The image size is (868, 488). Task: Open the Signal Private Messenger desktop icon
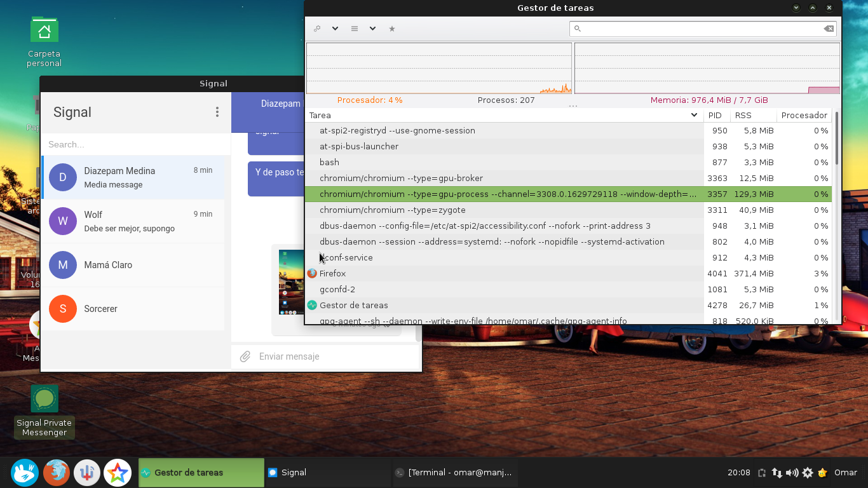click(44, 411)
